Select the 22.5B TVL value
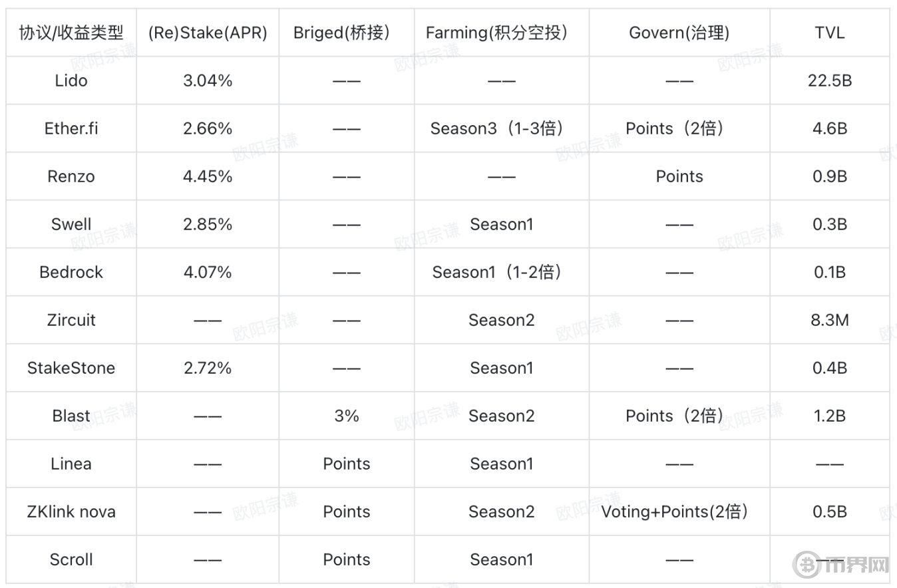 click(x=829, y=80)
